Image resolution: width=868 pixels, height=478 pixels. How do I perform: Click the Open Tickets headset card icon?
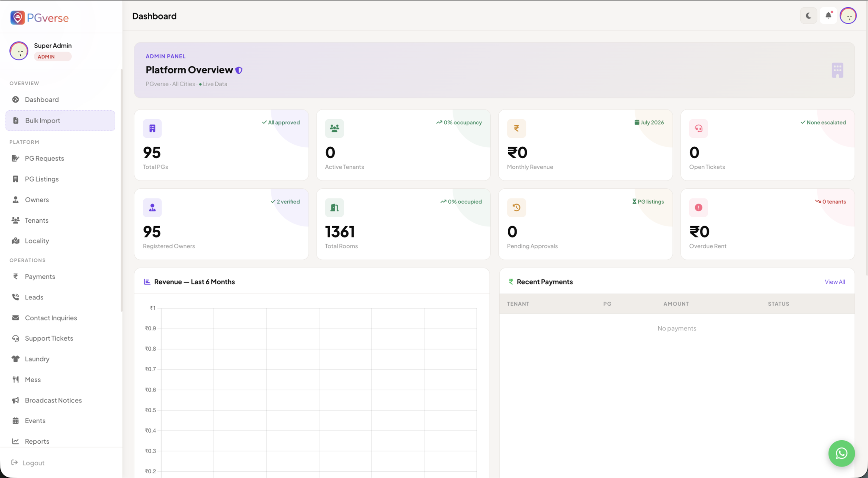(x=698, y=128)
